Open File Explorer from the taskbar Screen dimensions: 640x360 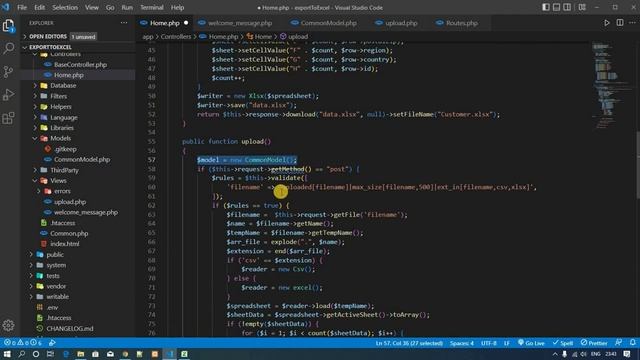80,354
